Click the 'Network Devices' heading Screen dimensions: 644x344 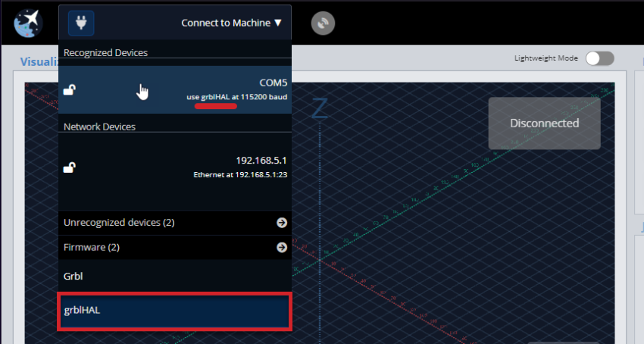[99, 127]
